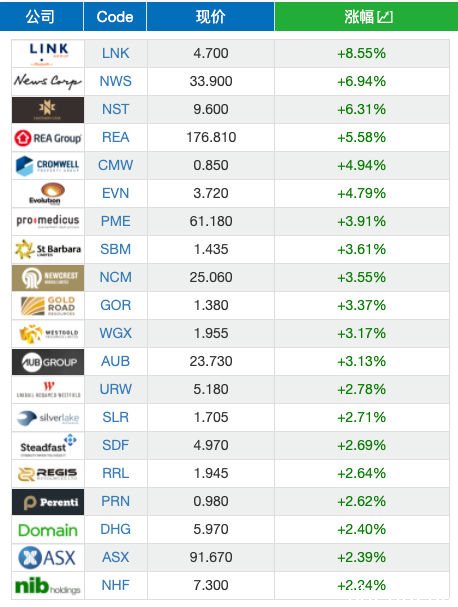
Task: Select the REA Group logo
Action: click(48, 137)
